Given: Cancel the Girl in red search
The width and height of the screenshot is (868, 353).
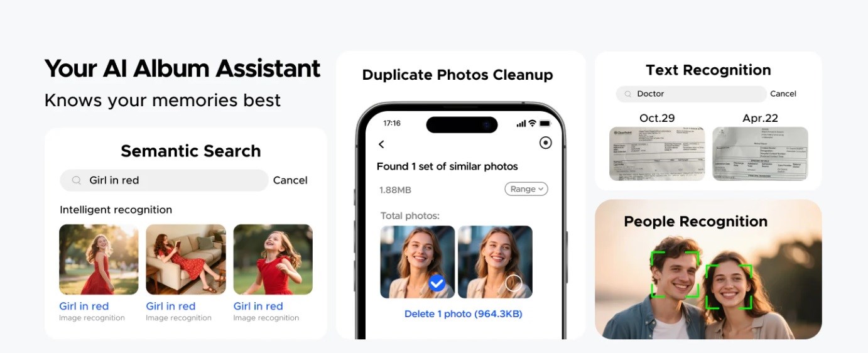Looking at the screenshot, I should (x=290, y=180).
